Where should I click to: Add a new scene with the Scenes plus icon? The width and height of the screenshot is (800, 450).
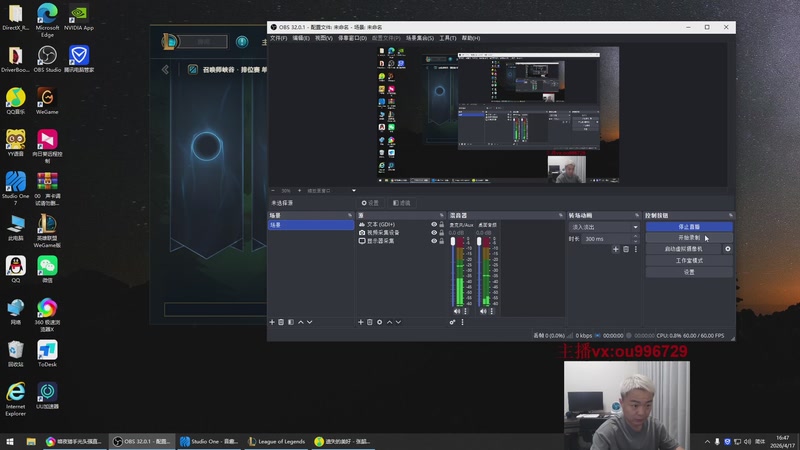(272, 322)
